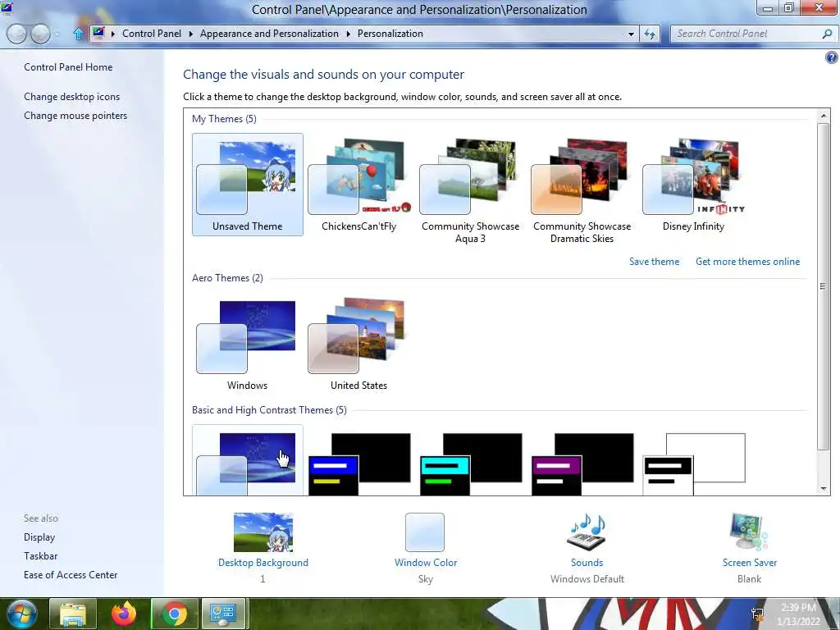Pick the basic theme under the hand cursor
The image size is (840, 630).
click(247, 461)
